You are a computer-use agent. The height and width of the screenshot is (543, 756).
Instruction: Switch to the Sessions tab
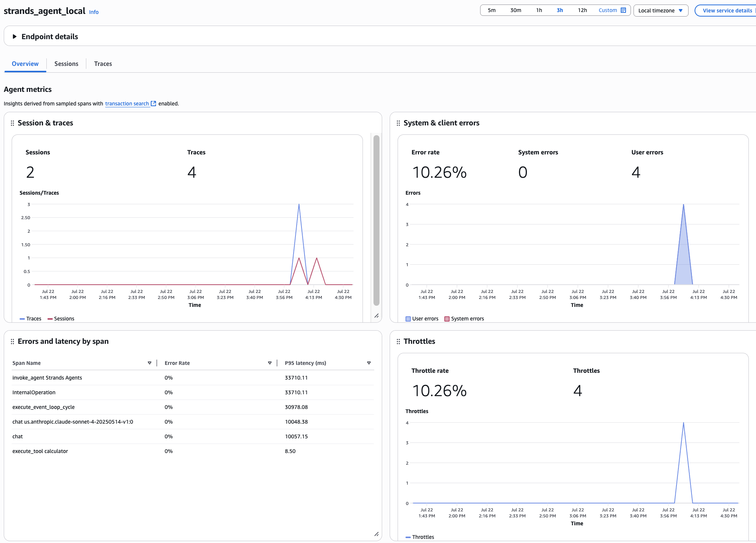click(x=66, y=64)
